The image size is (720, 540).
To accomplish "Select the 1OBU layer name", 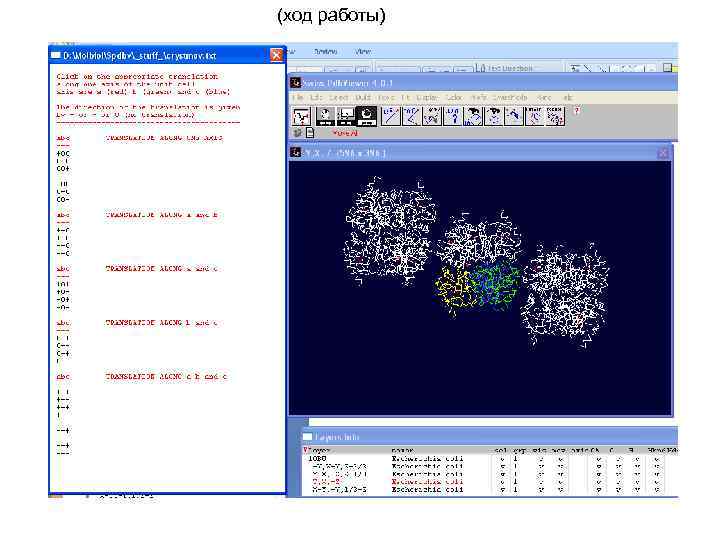I will [x=317, y=459].
